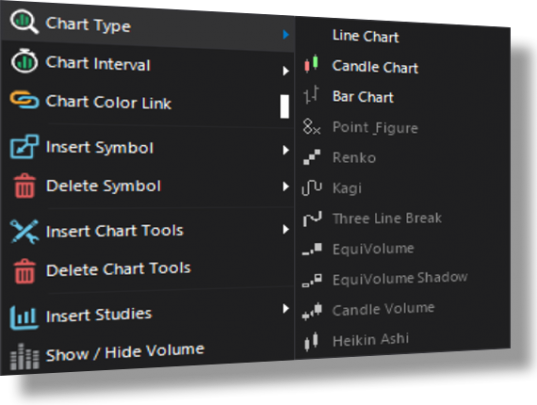Expand the Insert Symbol submenu arrow
The width and height of the screenshot is (537, 405).
tap(286, 150)
